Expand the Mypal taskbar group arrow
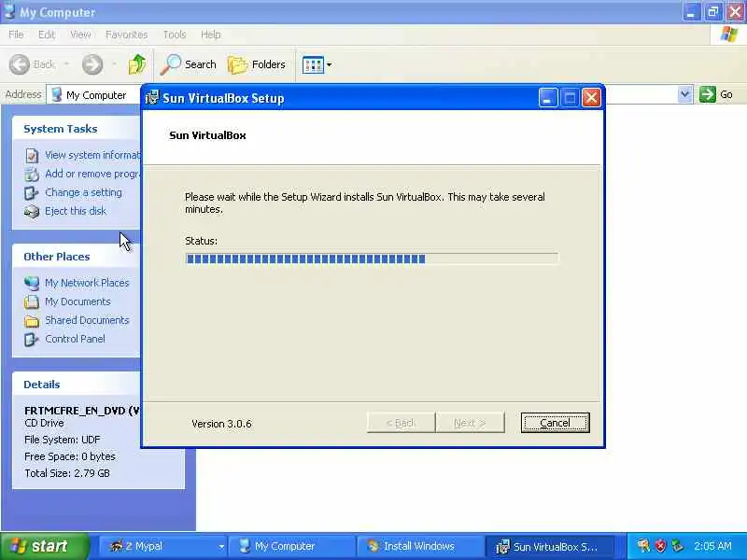The image size is (747, 560). (x=221, y=547)
